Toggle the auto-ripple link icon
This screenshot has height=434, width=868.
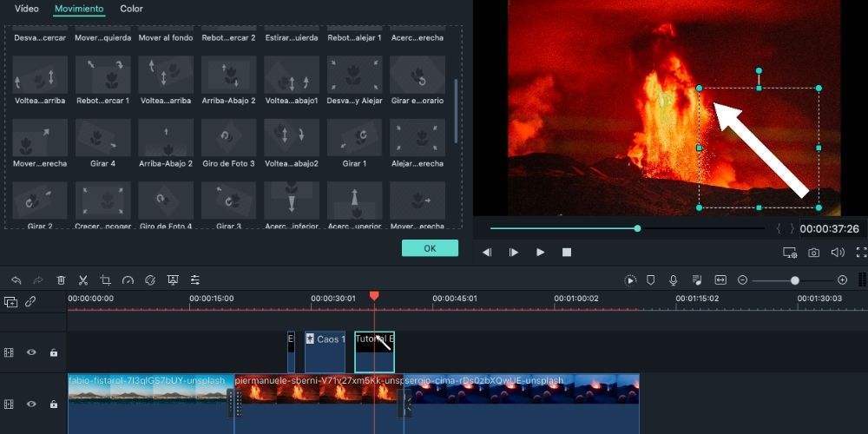(x=30, y=302)
